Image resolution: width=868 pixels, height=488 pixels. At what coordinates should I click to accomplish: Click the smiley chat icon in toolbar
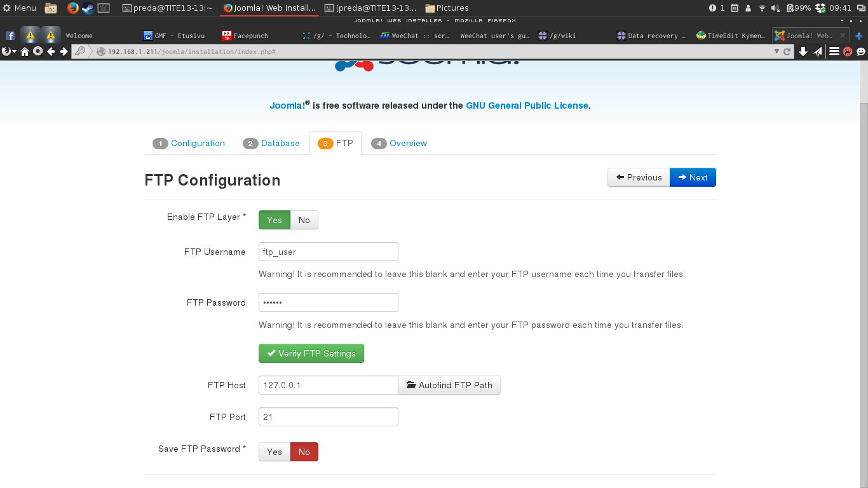861,51
